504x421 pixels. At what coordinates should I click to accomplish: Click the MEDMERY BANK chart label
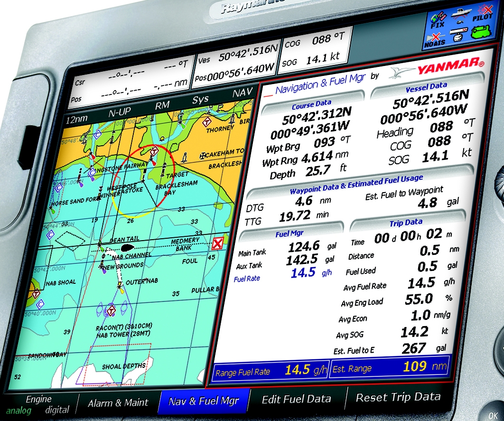tap(185, 244)
